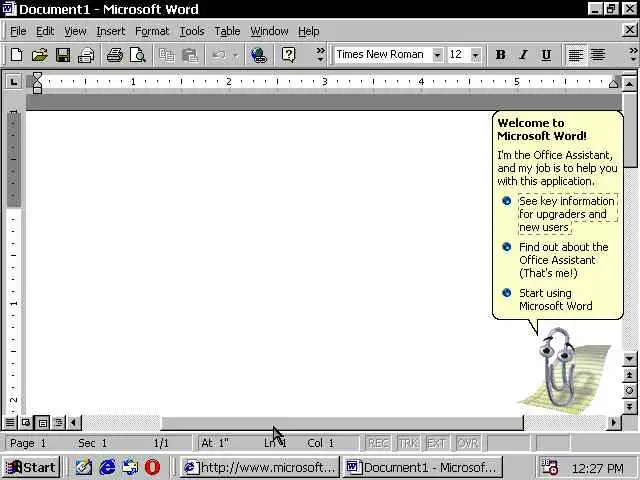
Task: Choose Start using Microsoft Word option
Action: (555, 300)
